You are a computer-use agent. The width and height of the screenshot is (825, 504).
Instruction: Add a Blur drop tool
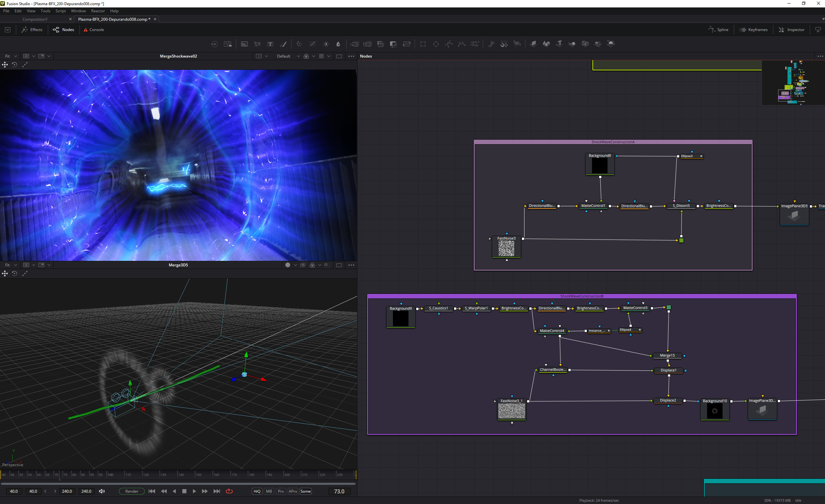coord(338,44)
